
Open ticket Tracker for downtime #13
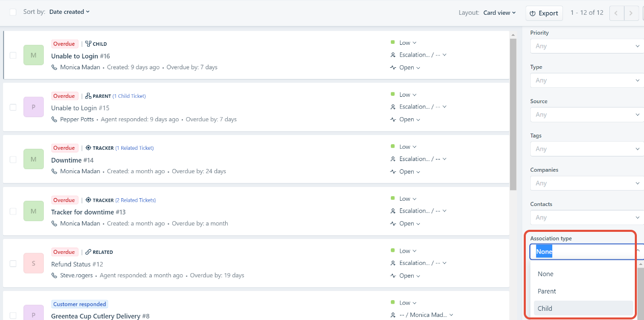click(88, 212)
